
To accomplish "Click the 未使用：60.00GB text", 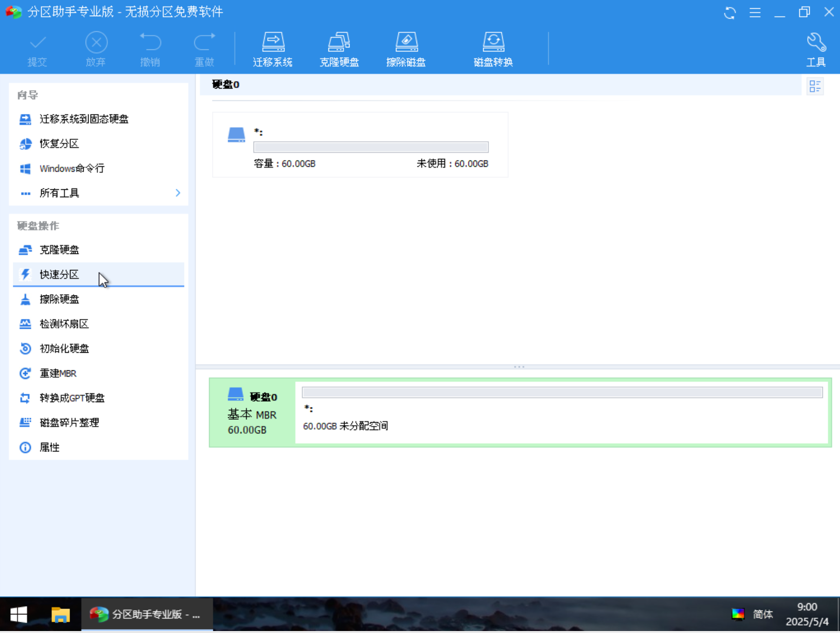I will click(452, 163).
